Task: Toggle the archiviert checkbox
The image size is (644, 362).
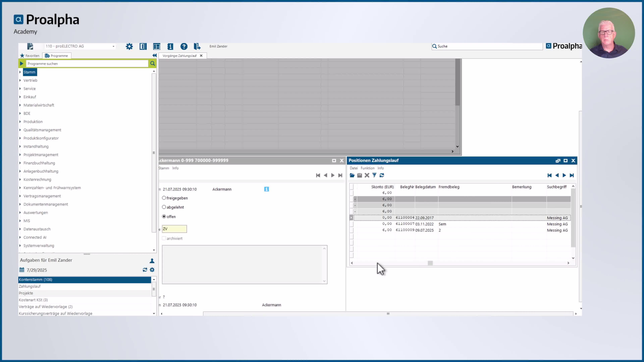Action: tap(164, 238)
